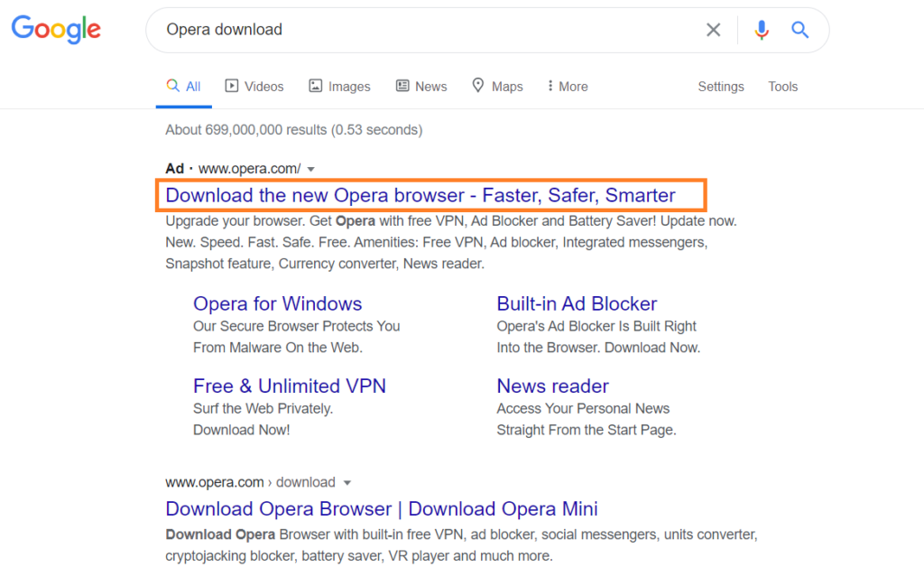924x586 pixels.
Task: Click the Google logo
Action: point(56,30)
